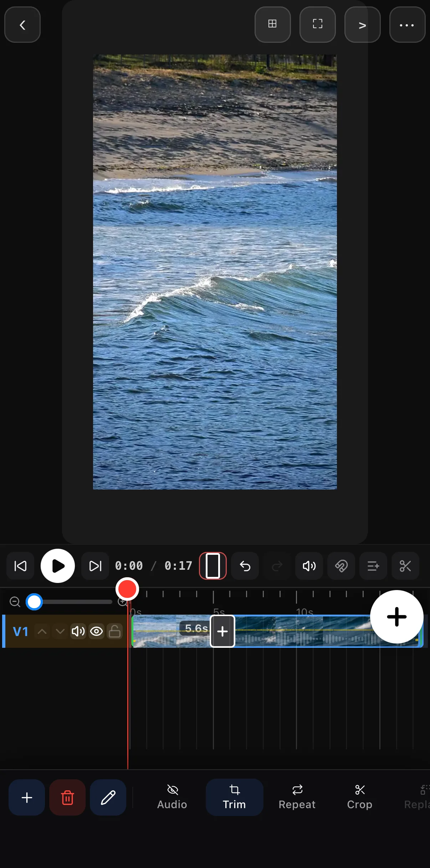The image size is (430, 868).
Task: Click the 10s mark on the ruler
Action: [304, 612]
